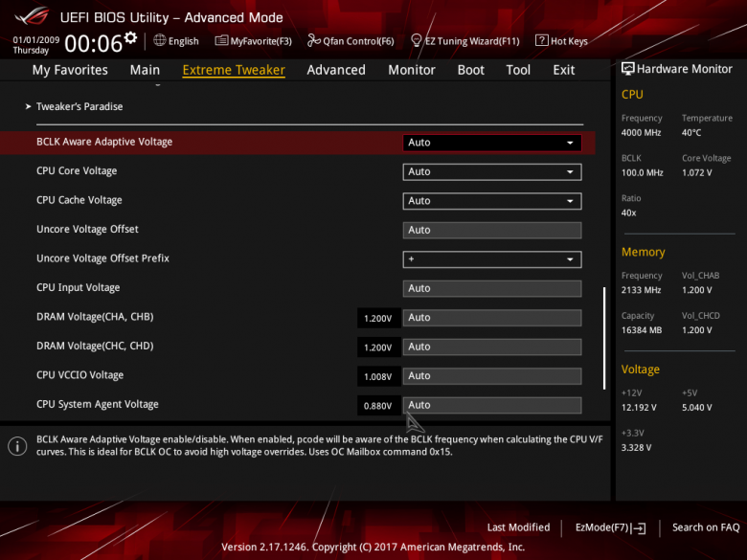
Task: Click CPU VCCIO Voltage input field
Action: click(x=492, y=376)
